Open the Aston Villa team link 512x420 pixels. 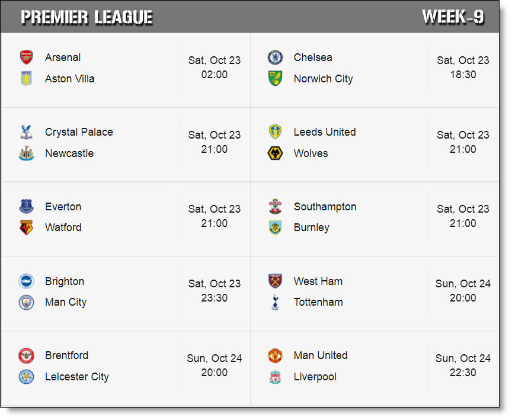tap(69, 79)
